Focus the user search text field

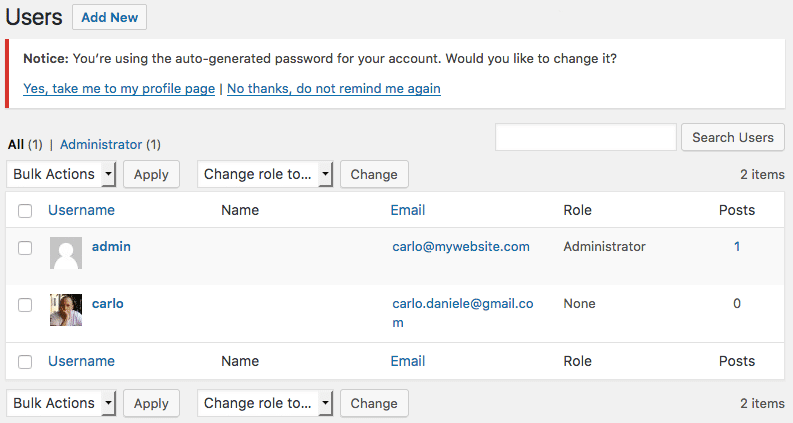click(x=585, y=137)
